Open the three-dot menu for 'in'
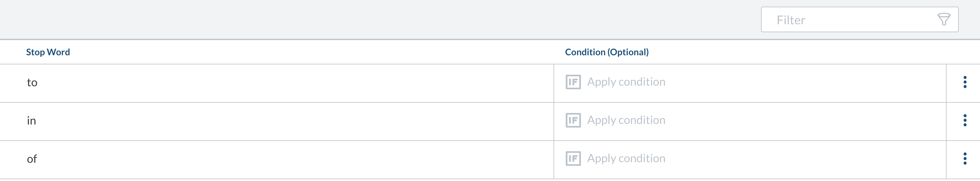 pos(965,120)
